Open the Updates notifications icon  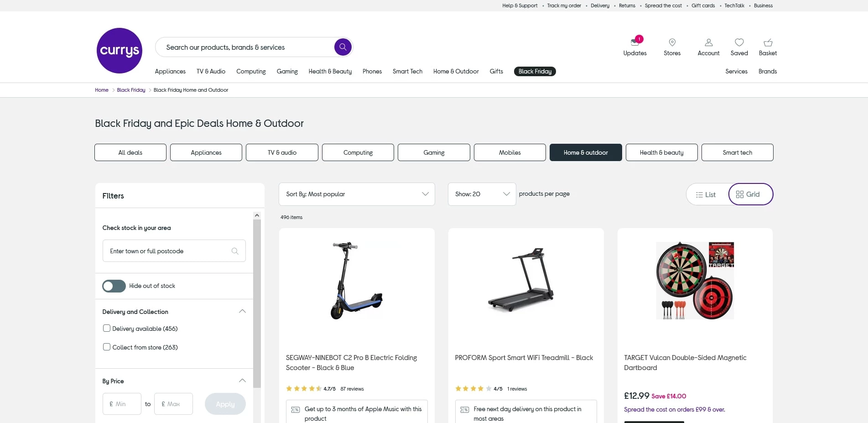[x=634, y=42]
